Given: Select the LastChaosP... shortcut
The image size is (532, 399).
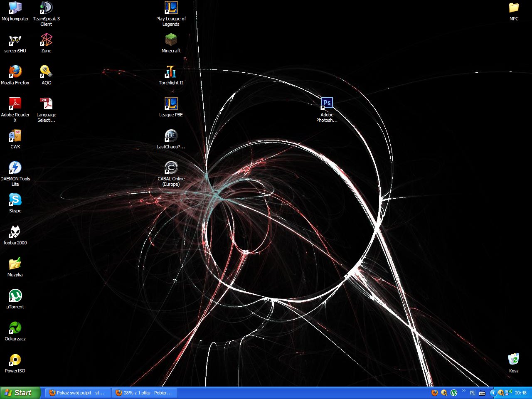Looking at the screenshot, I should [171, 139].
